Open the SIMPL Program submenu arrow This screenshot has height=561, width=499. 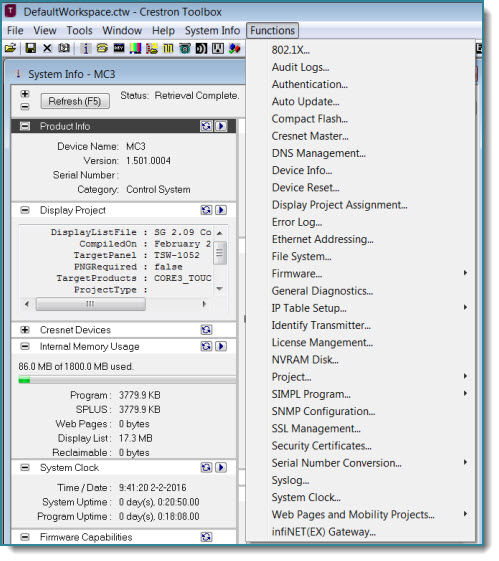465,393
